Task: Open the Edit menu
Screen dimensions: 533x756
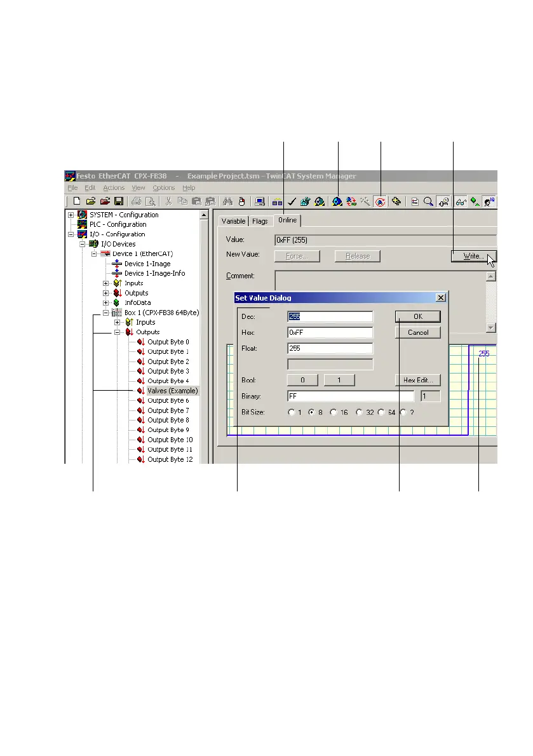Action: tap(90, 188)
